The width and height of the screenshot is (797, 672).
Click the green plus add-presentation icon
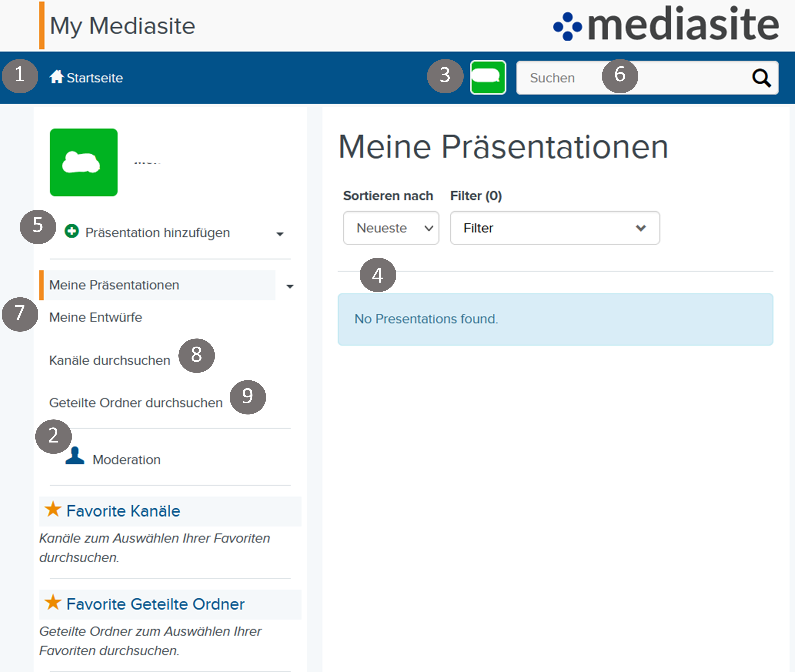(72, 231)
